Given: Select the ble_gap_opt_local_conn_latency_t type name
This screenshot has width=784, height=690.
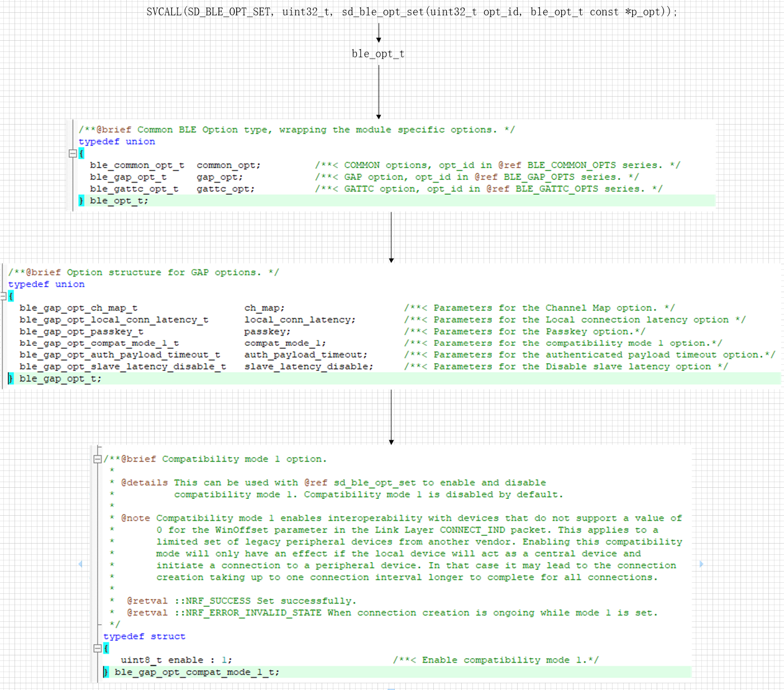Looking at the screenshot, I should [x=114, y=320].
